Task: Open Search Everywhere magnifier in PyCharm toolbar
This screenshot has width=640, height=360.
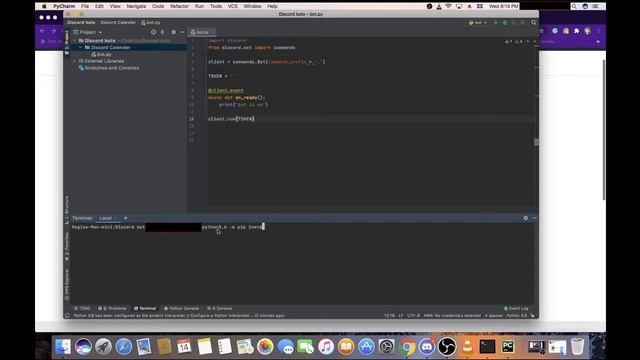Action: coord(533,22)
